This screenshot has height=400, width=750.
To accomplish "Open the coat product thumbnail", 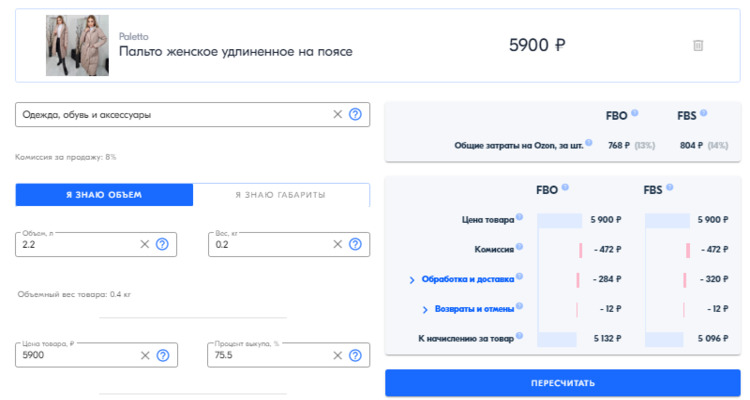I will point(77,45).
